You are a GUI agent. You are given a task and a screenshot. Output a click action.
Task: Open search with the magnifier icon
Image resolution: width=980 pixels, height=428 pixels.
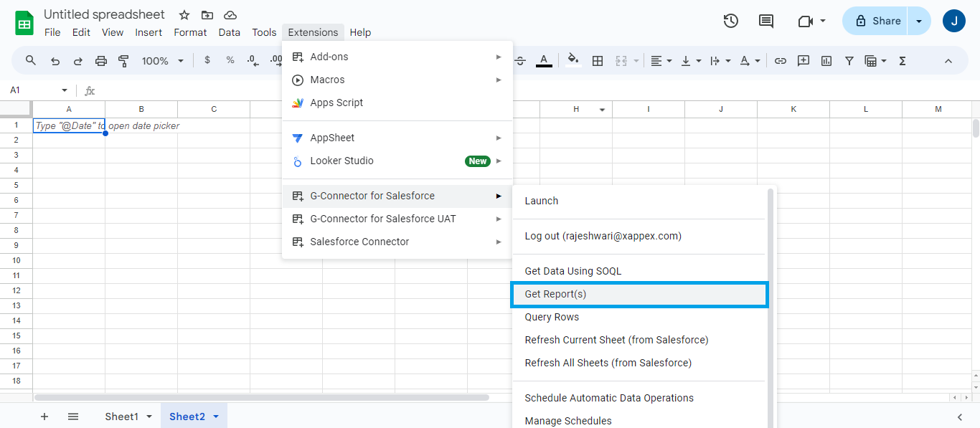pyautogui.click(x=31, y=61)
